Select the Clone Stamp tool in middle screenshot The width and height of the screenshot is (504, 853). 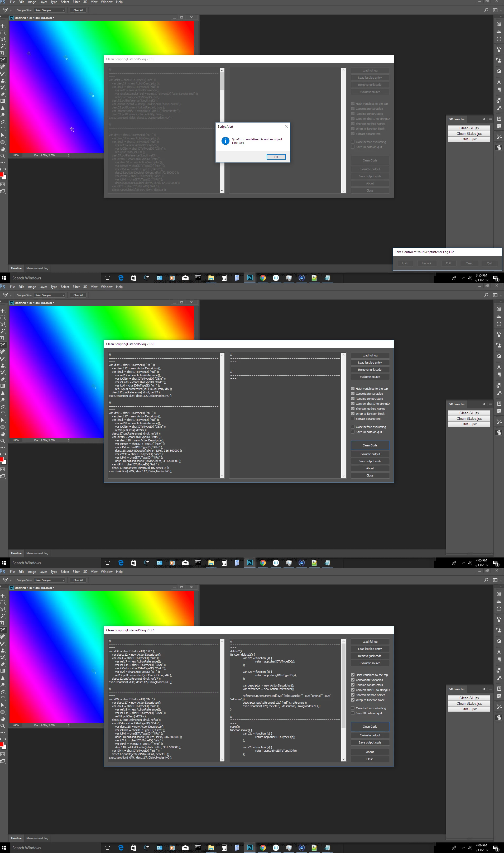[x=3, y=365]
